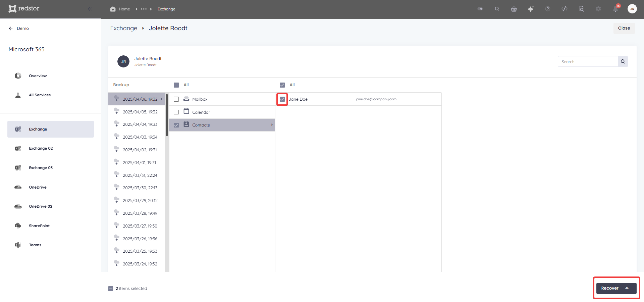
Task: Flip the toggle switch in the top bar
Action: [x=480, y=9]
